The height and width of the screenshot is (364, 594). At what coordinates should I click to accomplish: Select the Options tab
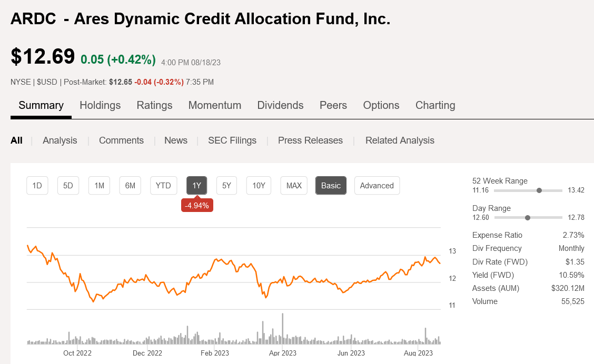(381, 105)
